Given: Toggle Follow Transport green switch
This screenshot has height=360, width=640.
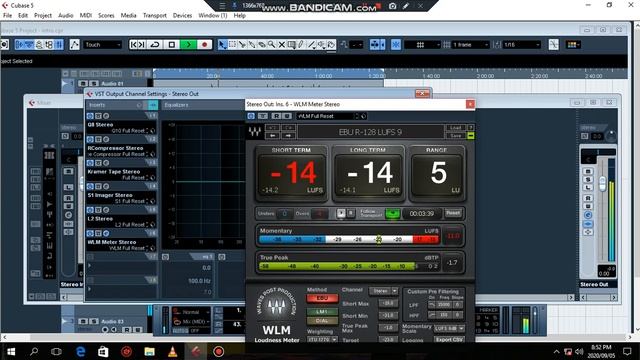Looking at the screenshot, I should tap(393, 213).
